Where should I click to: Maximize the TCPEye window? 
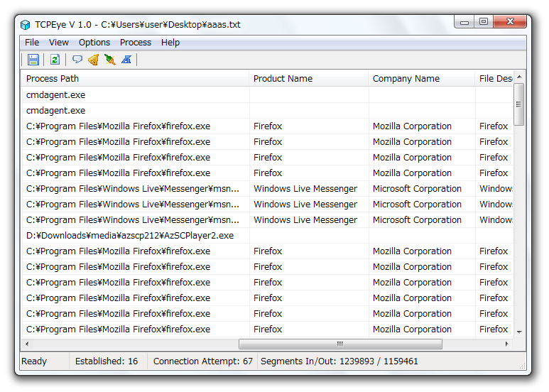pyautogui.click(x=484, y=22)
